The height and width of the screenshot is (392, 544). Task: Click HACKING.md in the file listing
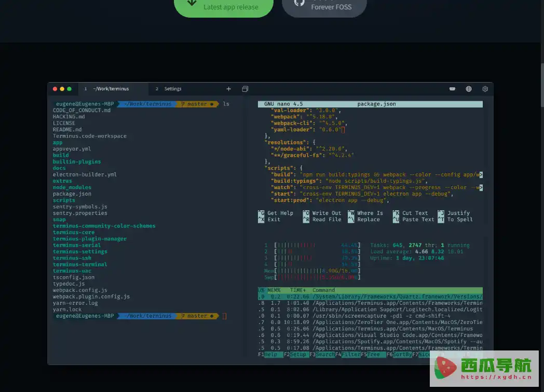coord(69,116)
